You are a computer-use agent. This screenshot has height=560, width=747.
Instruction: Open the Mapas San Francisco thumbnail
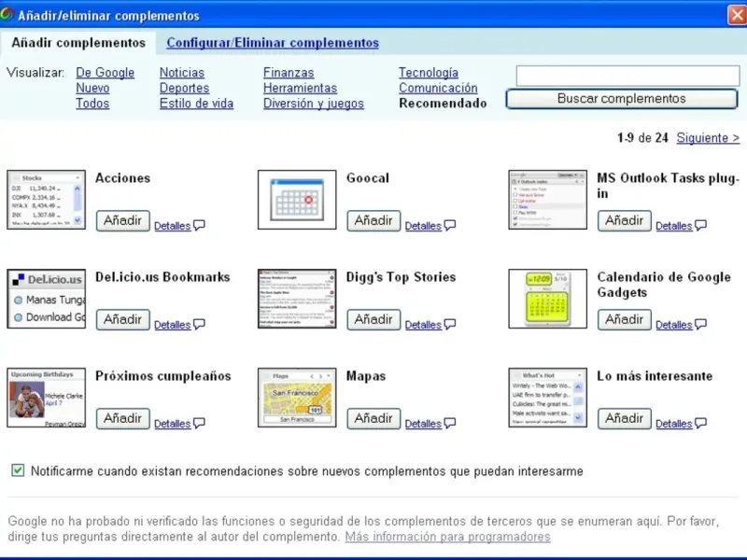(297, 398)
